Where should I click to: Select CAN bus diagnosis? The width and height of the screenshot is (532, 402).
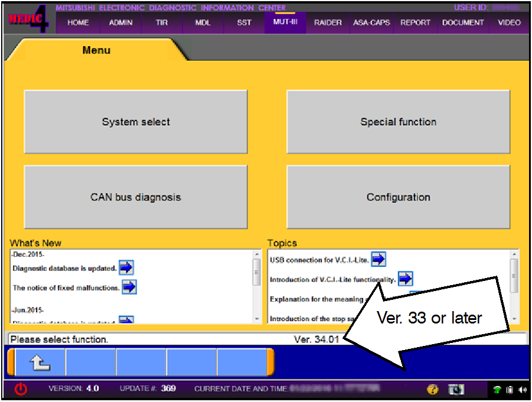[x=136, y=197]
